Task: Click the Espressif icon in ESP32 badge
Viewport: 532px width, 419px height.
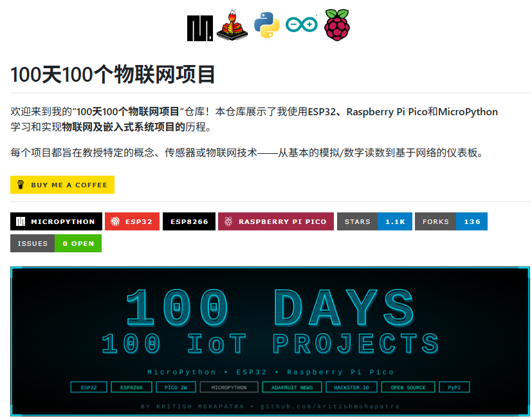Action: (115, 221)
